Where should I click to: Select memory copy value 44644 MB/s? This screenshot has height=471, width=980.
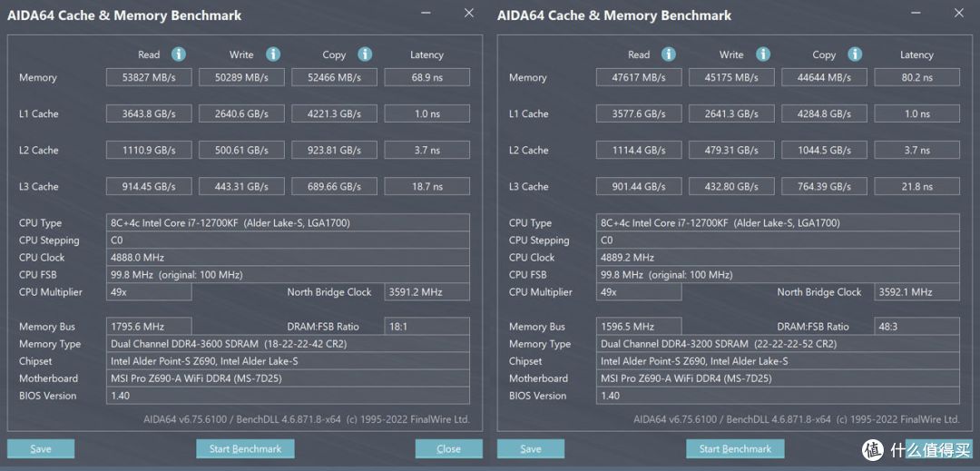click(x=824, y=77)
